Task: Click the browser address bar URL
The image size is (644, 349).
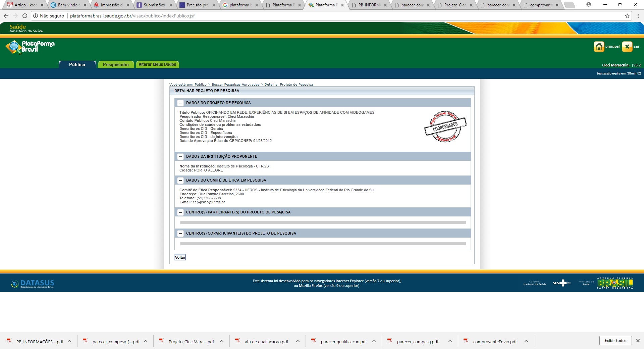Action: [132, 16]
